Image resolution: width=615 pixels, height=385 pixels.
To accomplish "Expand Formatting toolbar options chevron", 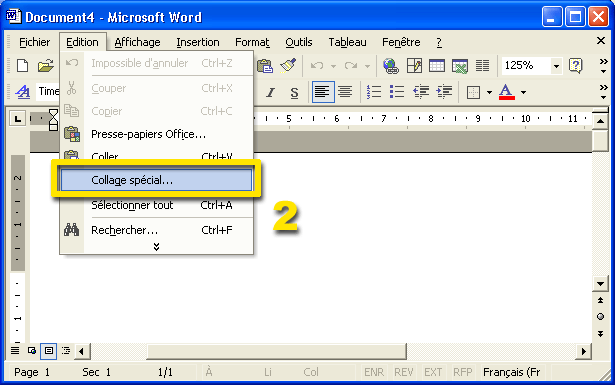I will pyautogui.click(x=603, y=92).
